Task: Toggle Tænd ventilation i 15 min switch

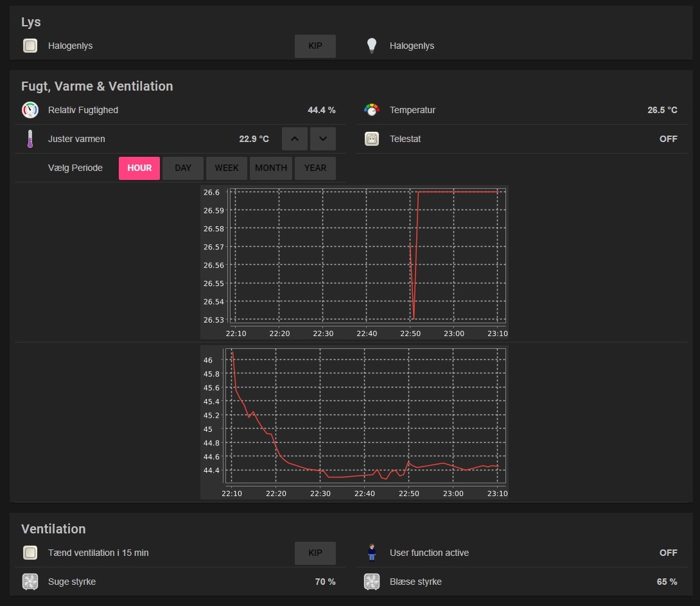Action: [x=315, y=553]
